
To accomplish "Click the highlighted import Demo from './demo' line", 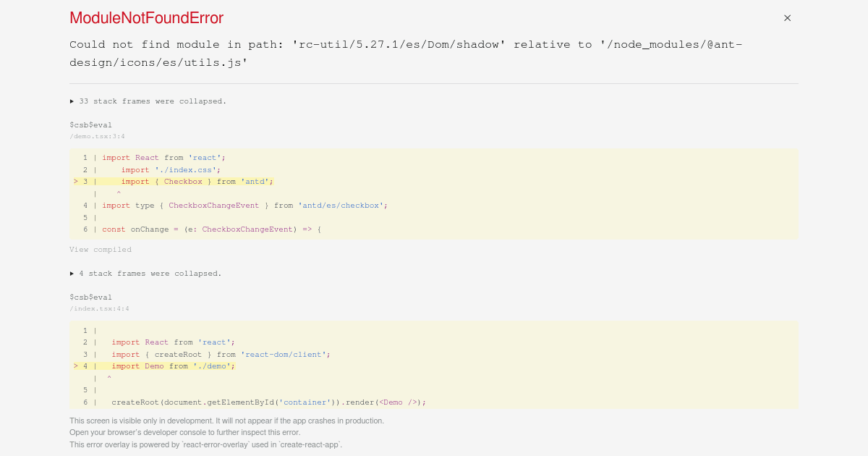I will point(154,366).
